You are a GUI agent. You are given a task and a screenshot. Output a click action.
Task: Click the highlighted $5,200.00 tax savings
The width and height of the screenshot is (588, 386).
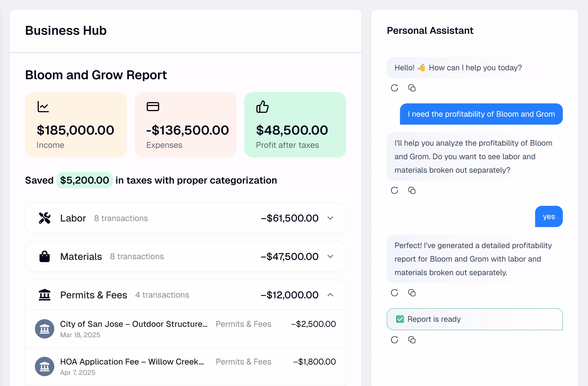click(84, 180)
